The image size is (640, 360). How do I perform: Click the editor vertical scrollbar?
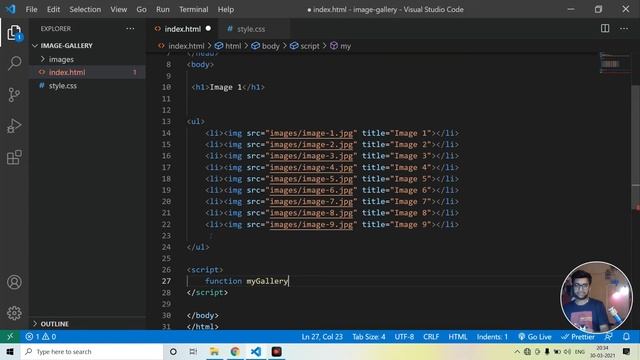[636, 147]
